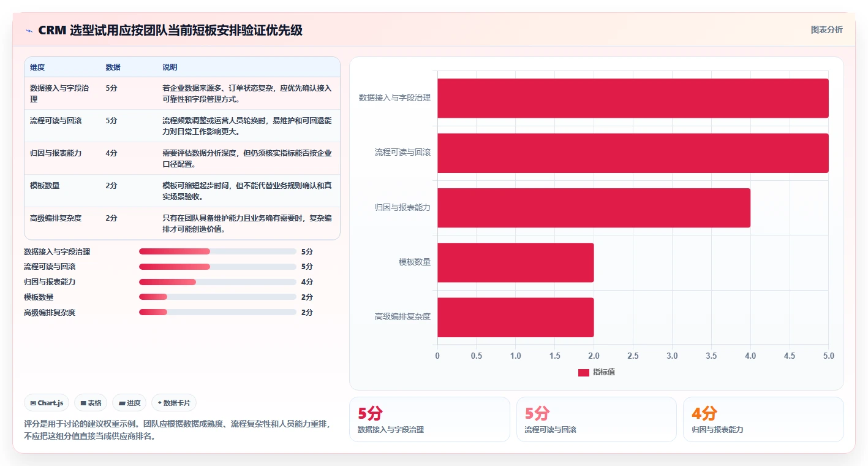The height and width of the screenshot is (466, 868).
Task: Click the description starting 需要评估数据分析深度
Action: [x=247, y=159]
